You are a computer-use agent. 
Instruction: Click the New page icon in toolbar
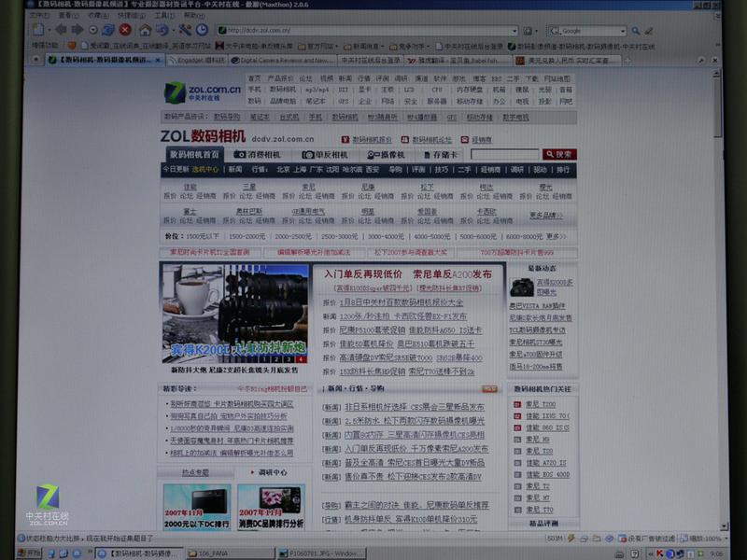38,30
